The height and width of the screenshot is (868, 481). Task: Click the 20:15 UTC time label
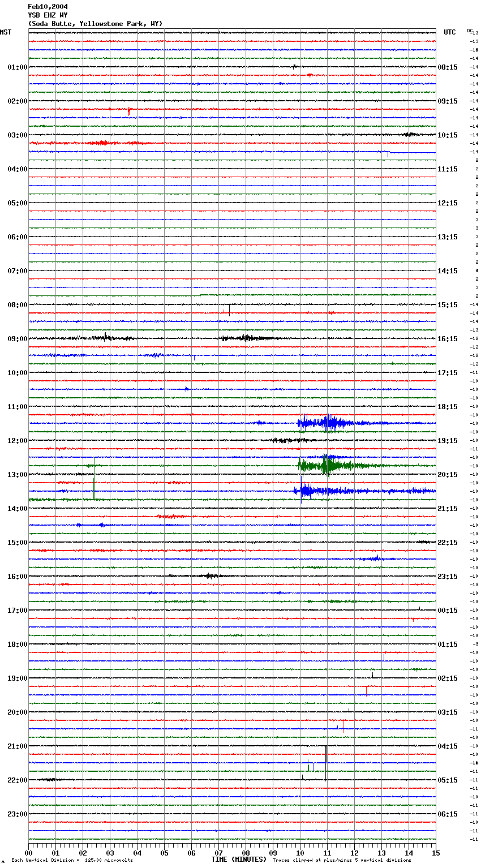448,475
